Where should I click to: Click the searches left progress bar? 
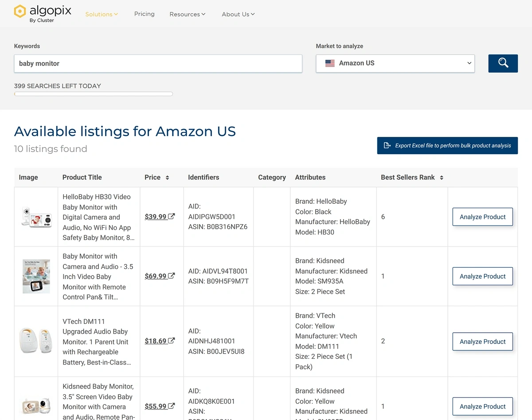point(94,94)
